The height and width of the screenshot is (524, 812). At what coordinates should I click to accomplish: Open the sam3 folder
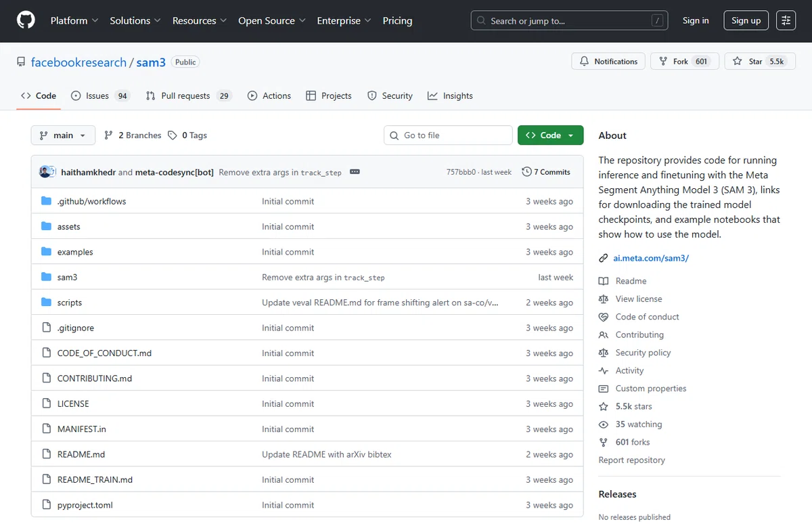point(68,278)
